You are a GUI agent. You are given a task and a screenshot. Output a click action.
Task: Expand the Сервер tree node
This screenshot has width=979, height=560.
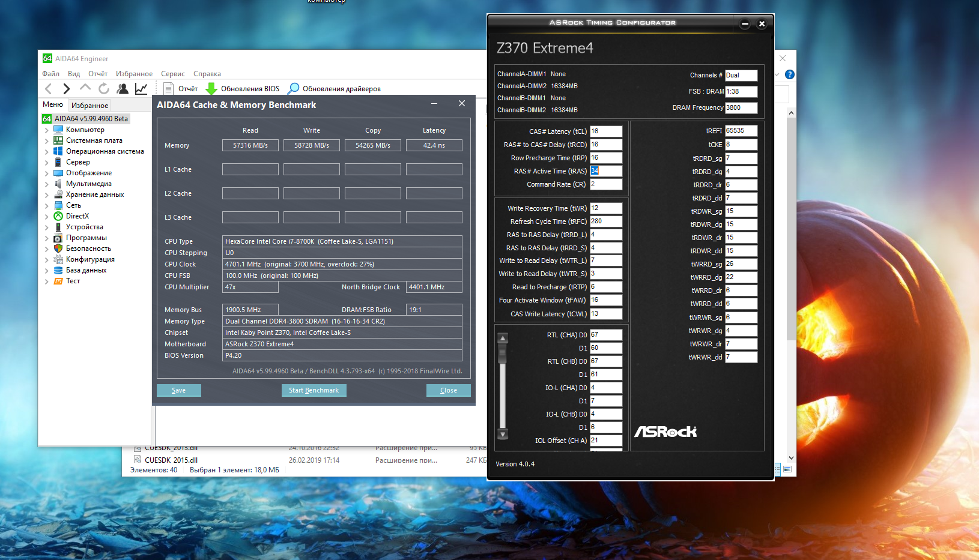[46, 163]
